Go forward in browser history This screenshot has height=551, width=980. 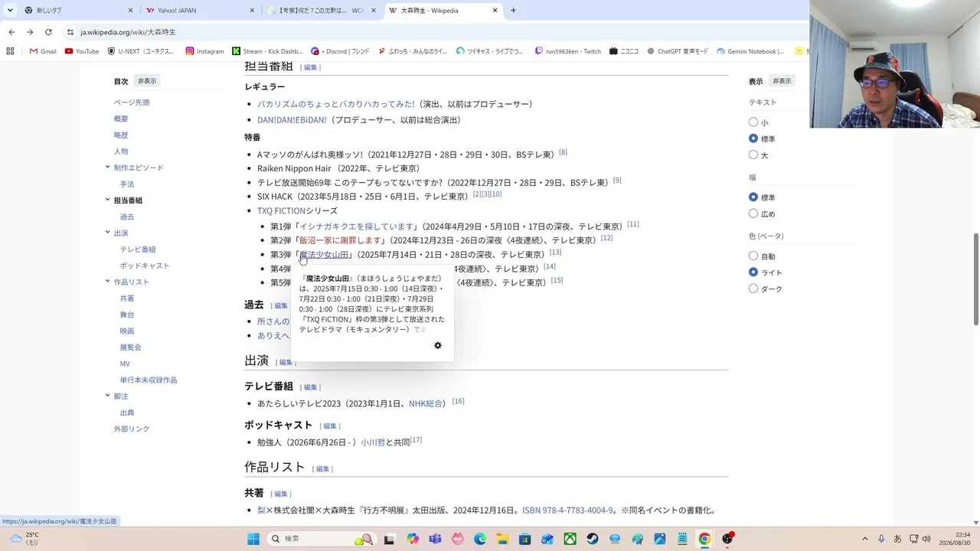click(30, 32)
